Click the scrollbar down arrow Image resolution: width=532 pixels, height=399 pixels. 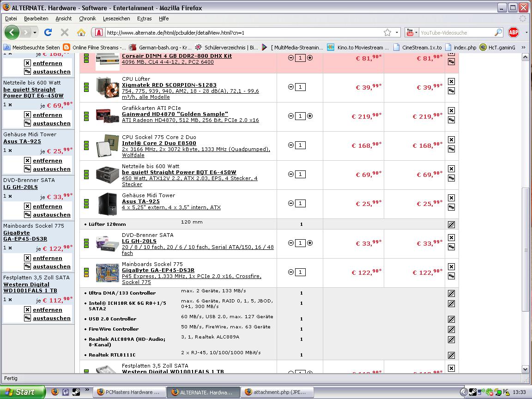pyautogui.click(x=525, y=369)
